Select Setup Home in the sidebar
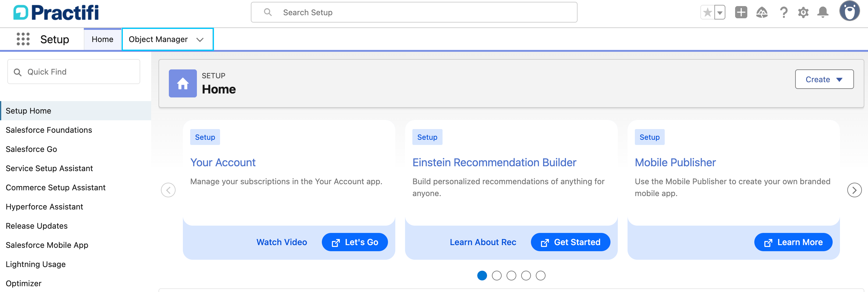Image resolution: width=868 pixels, height=292 pixels. [76, 111]
